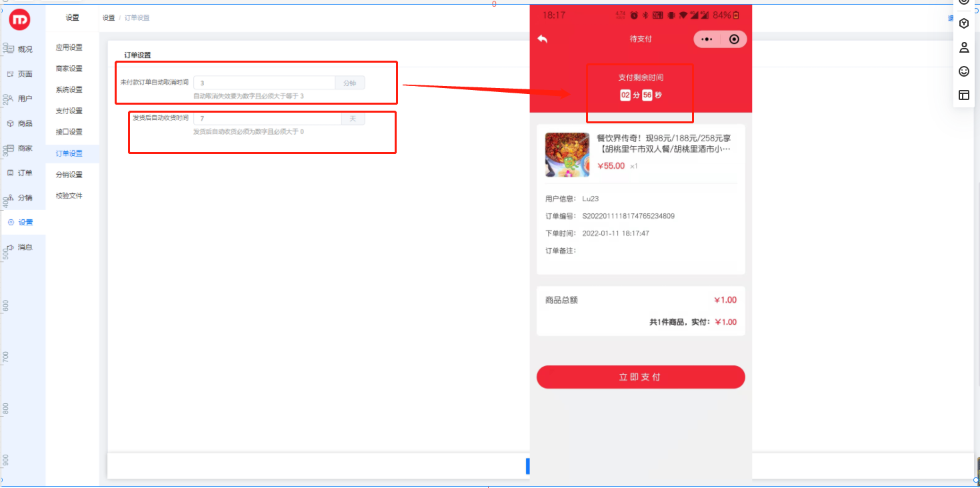Click the hexagon icon in the right floating toolbar
This screenshot has height=488, width=980.
(x=964, y=23)
